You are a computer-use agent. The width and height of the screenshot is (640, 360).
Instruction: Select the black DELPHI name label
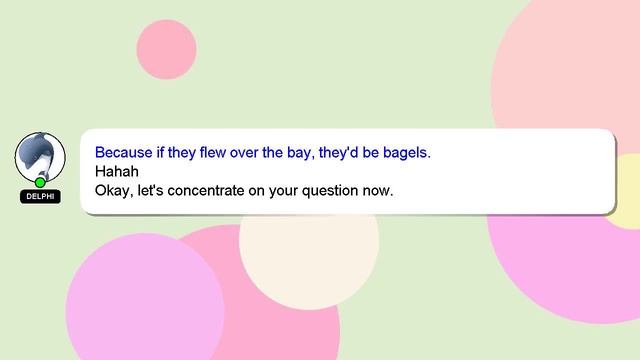point(40,196)
